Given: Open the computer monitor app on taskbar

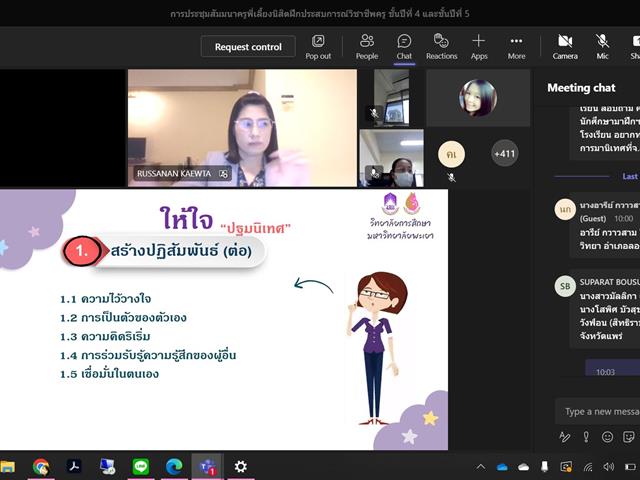Looking at the screenshot, I should [107, 467].
